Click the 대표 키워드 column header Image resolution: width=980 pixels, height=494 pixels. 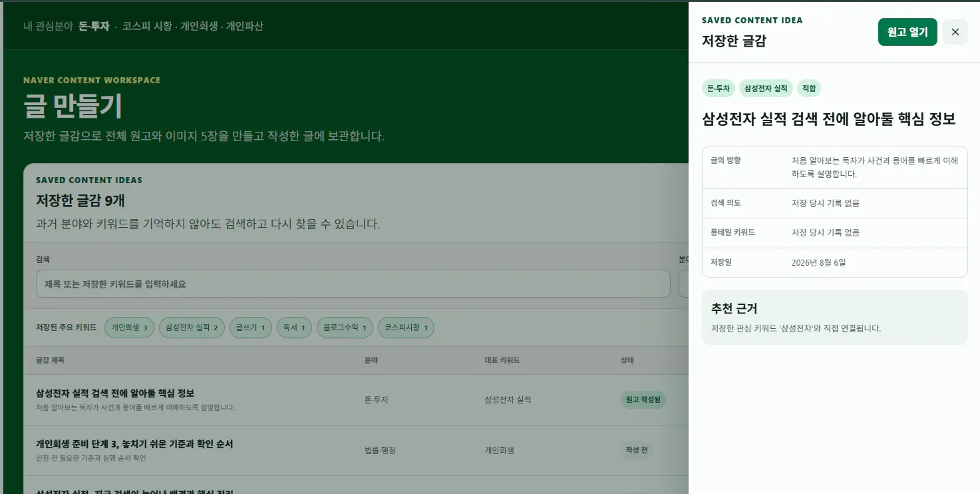[502, 360]
